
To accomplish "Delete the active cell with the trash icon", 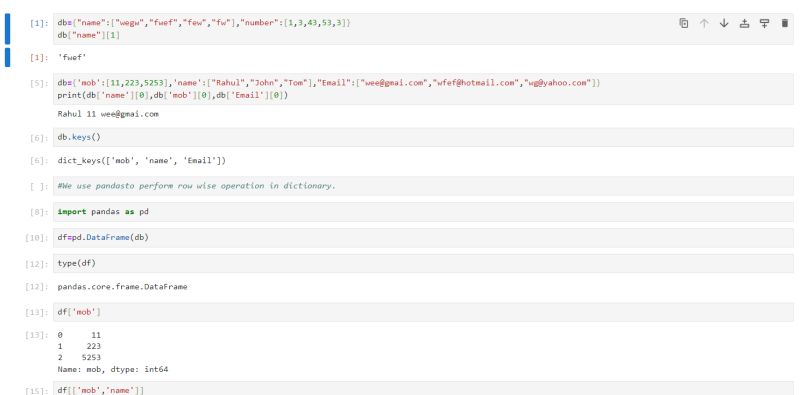I will [785, 23].
